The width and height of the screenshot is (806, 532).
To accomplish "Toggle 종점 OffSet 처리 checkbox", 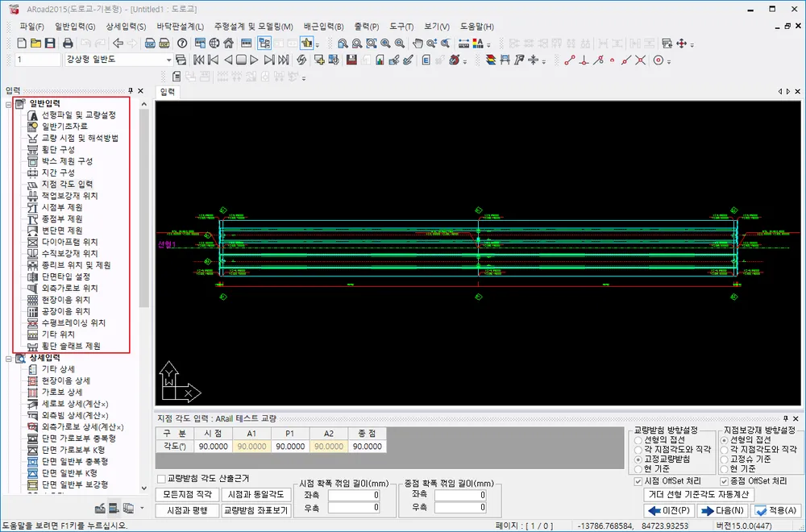I will click(724, 481).
